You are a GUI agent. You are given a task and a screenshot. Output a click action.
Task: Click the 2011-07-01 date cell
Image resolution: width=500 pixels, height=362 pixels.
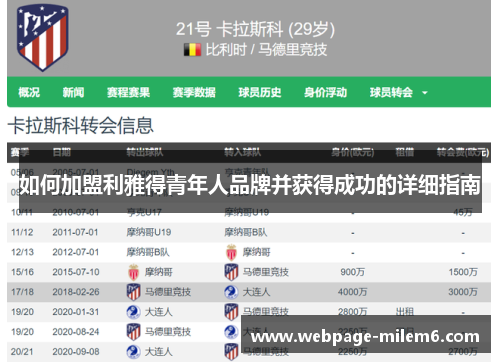click(75, 232)
